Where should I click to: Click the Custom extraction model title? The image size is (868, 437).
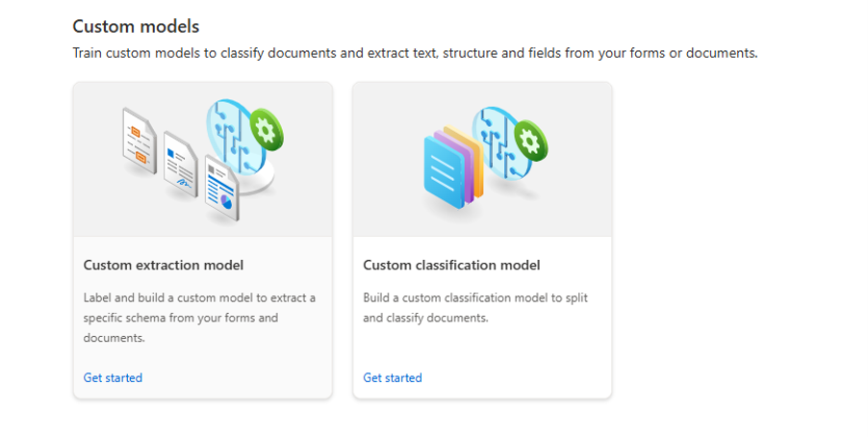tap(164, 266)
